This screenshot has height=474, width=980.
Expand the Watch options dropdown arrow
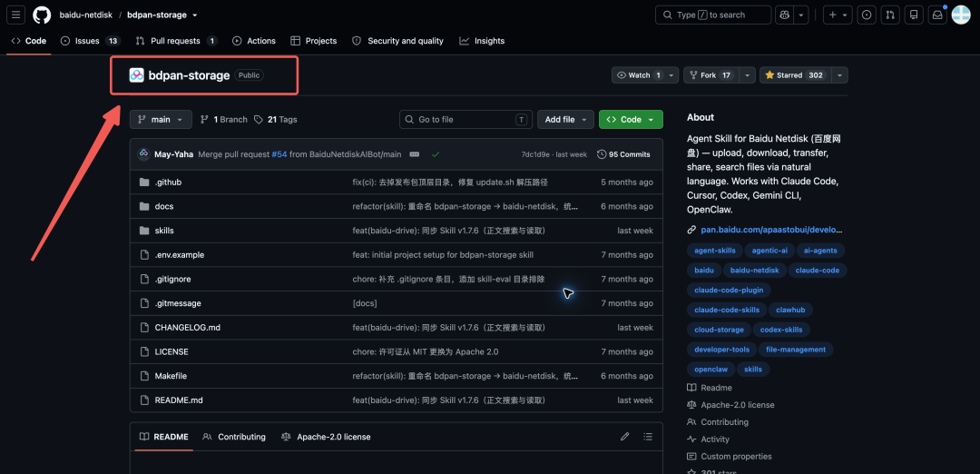pyautogui.click(x=671, y=75)
